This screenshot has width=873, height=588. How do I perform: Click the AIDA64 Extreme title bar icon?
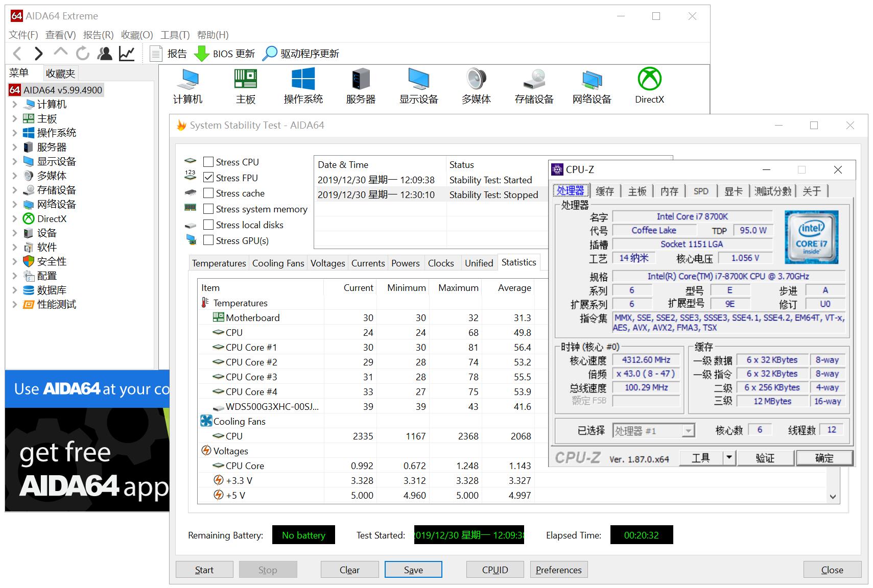[17, 16]
